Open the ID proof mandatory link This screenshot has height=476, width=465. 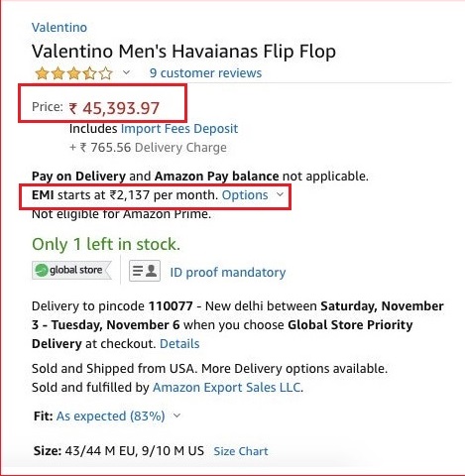pos(228,273)
